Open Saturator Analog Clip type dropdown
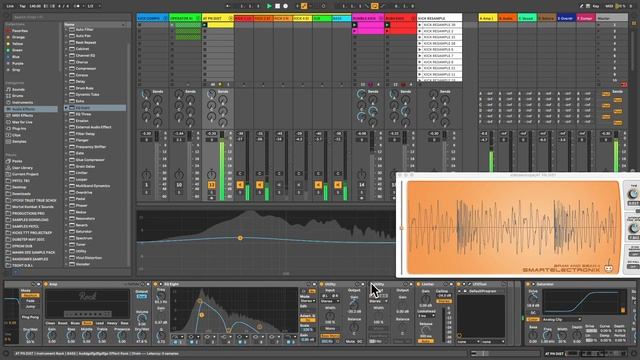 pos(561,319)
